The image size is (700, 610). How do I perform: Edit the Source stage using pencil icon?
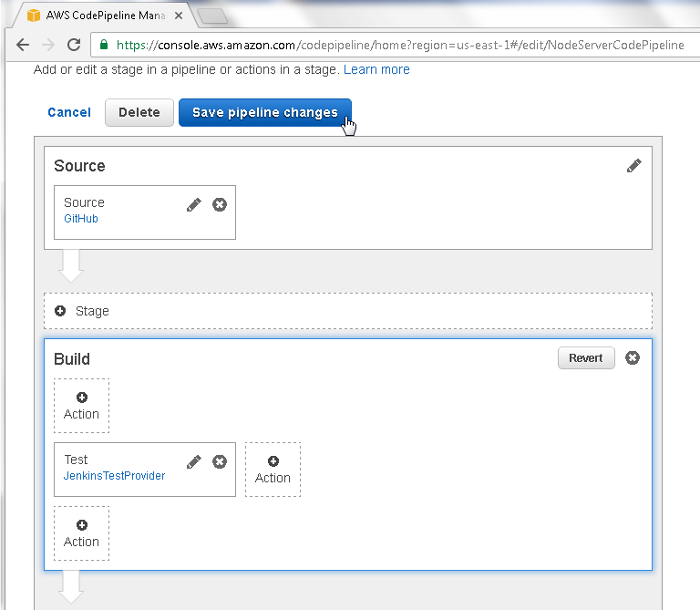tap(634, 166)
